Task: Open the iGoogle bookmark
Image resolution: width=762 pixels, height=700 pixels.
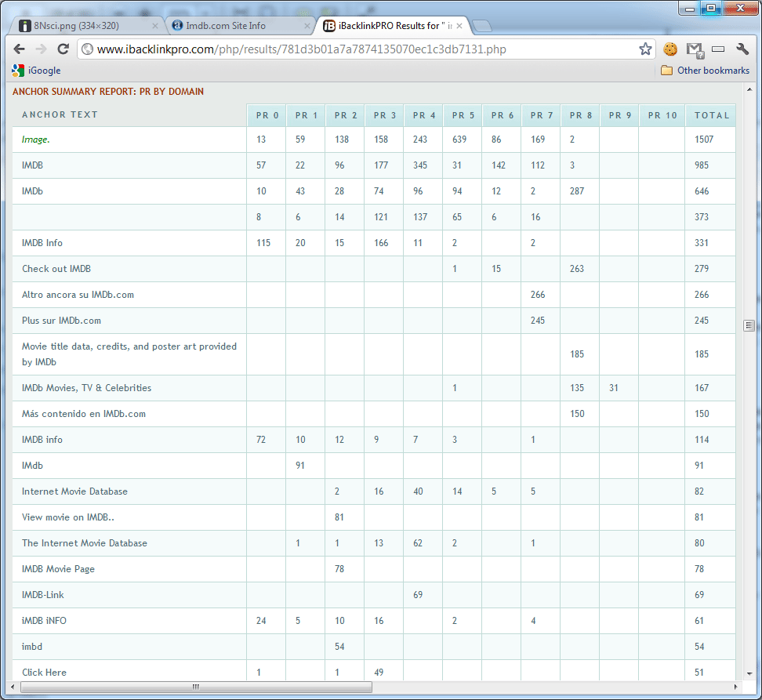Action: click(x=37, y=71)
